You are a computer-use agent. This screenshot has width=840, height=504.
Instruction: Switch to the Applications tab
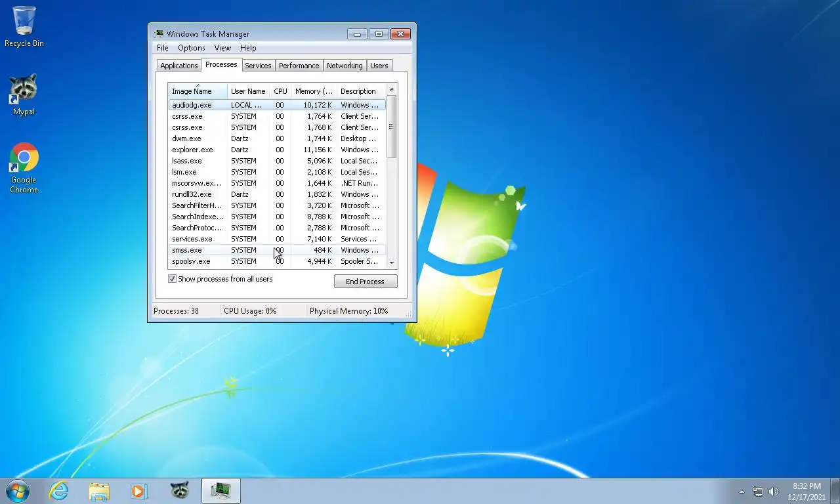tap(178, 66)
